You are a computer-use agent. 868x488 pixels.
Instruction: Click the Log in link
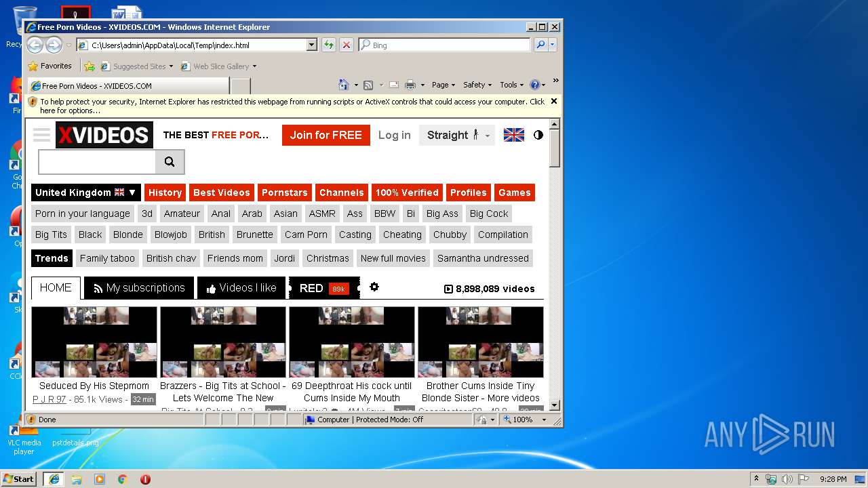395,135
